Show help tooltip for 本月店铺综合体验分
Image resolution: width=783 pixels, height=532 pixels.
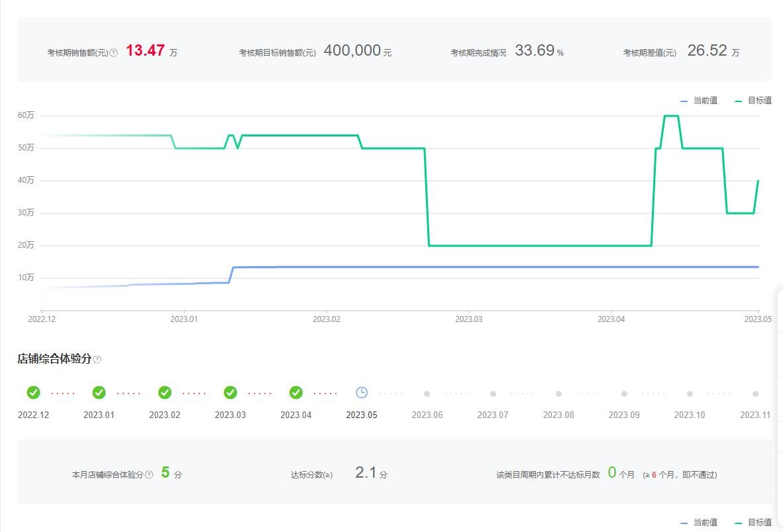tap(149, 474)
